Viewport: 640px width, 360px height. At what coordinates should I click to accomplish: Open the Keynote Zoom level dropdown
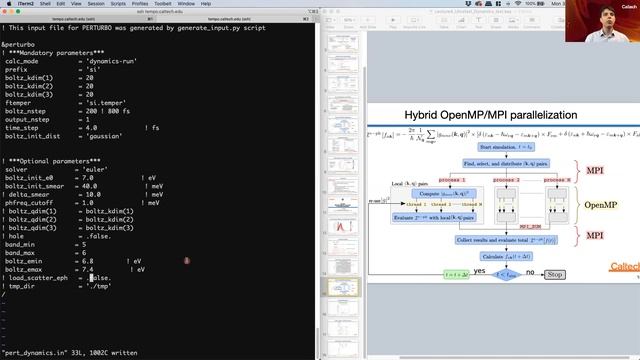tap(348, 21)
